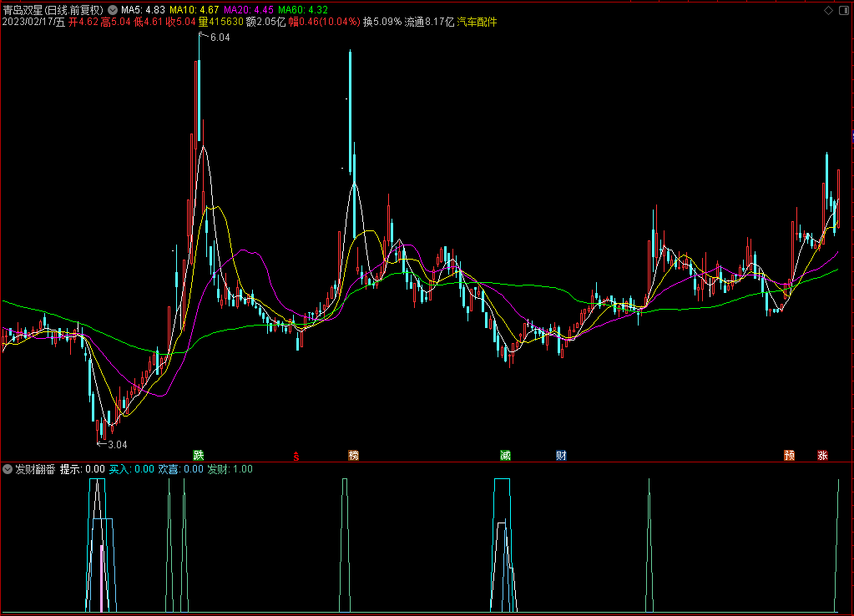Click the green 减 event marker
This screenshot has width=854, height=616.
(x=505, y=456)
